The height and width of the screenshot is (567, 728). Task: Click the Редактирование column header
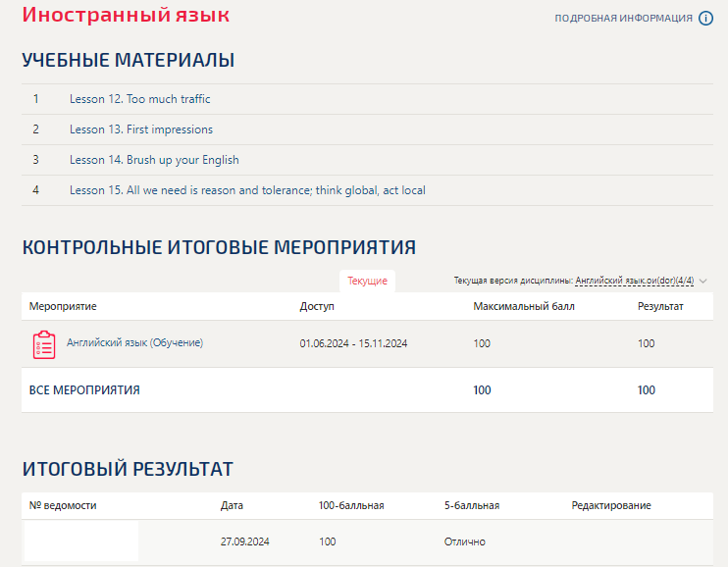610,505
